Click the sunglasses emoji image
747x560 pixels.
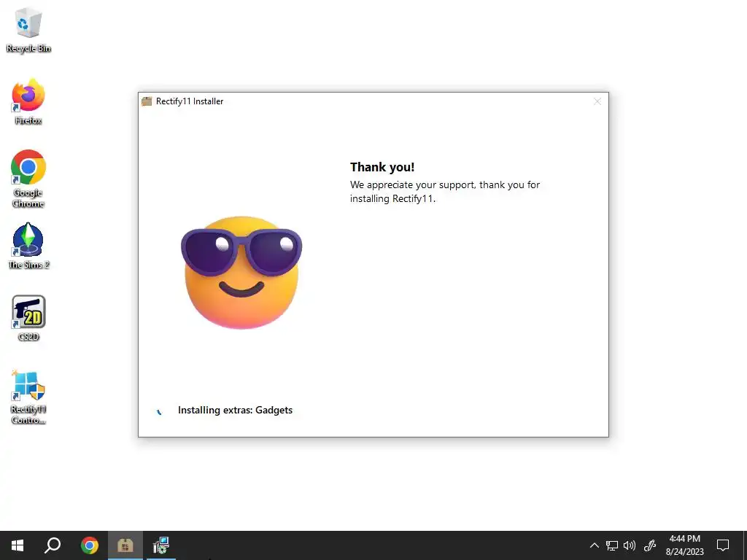(241, 273)
